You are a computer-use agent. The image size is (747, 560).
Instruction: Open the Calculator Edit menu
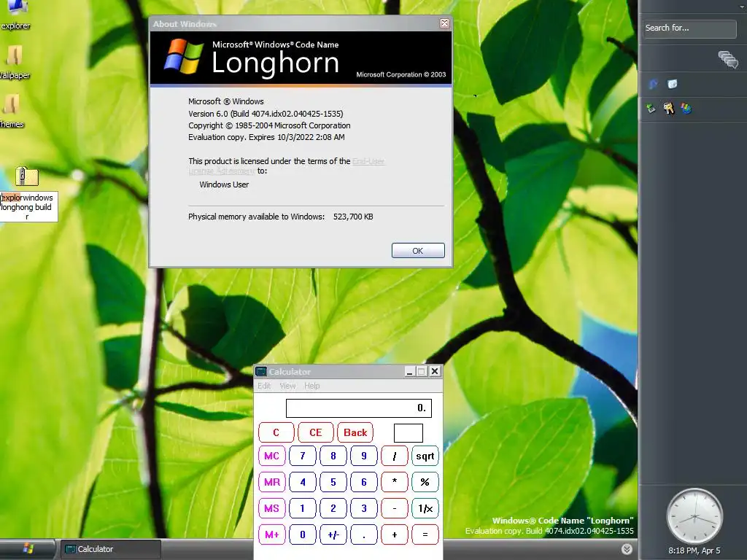tap(264, 386)
